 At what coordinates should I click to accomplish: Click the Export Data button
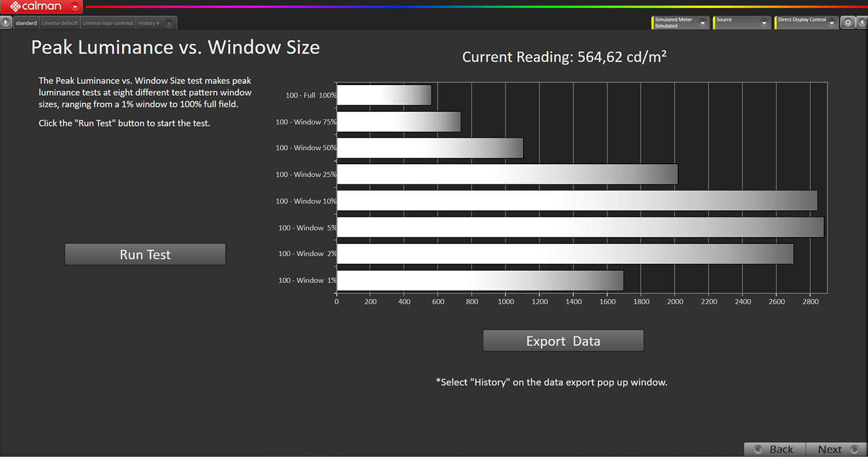pyautogui.click(x=563, y=341)
